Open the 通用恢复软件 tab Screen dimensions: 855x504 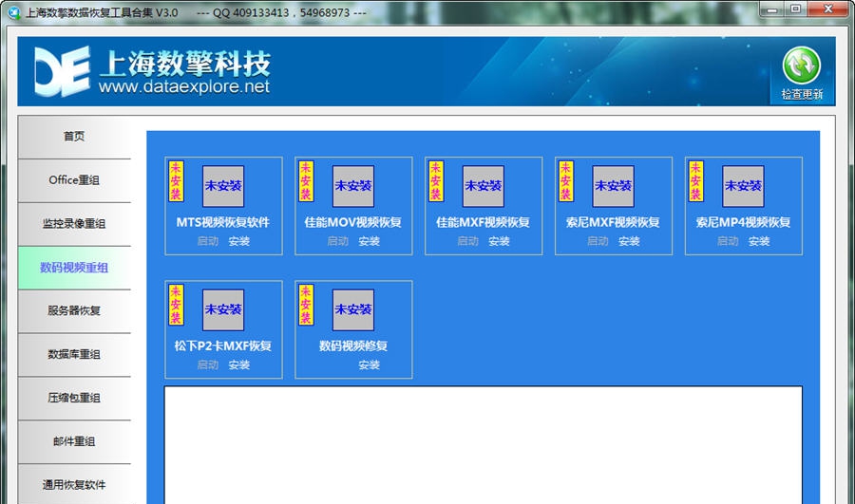pyautogui.click(x=74, y=484)
